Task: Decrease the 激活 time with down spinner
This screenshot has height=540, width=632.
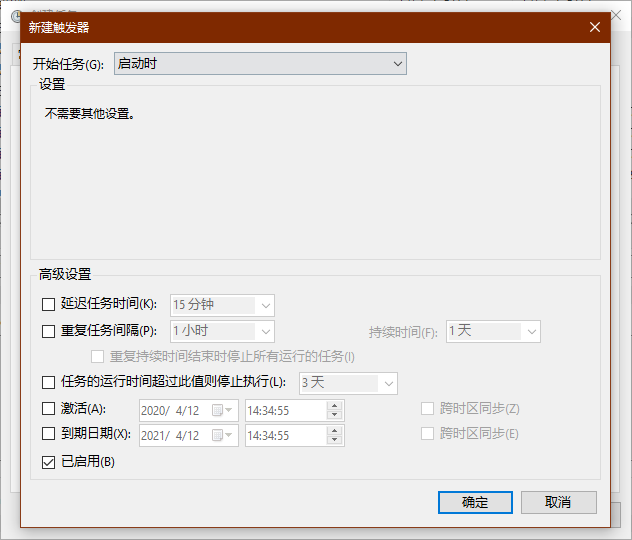Action: (335, 415)
